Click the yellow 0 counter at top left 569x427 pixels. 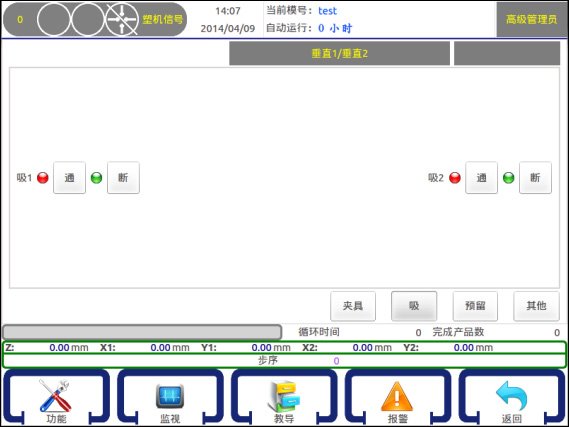[20, 19]
